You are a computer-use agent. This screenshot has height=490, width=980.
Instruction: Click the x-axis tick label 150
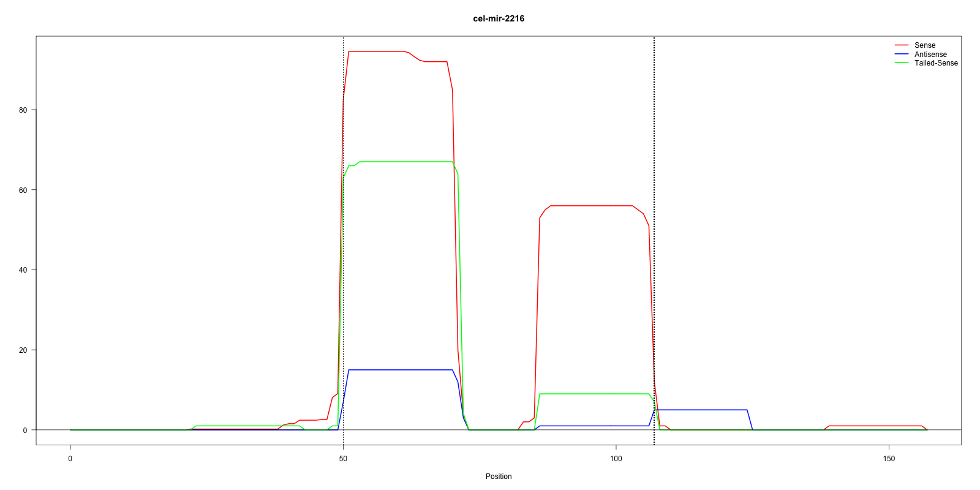tap(889, 459)
